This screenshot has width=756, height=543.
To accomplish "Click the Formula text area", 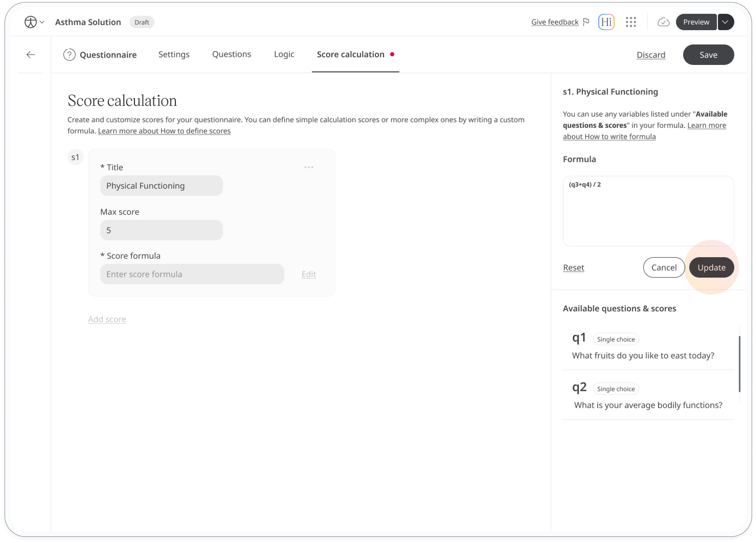I will [648, 211].
